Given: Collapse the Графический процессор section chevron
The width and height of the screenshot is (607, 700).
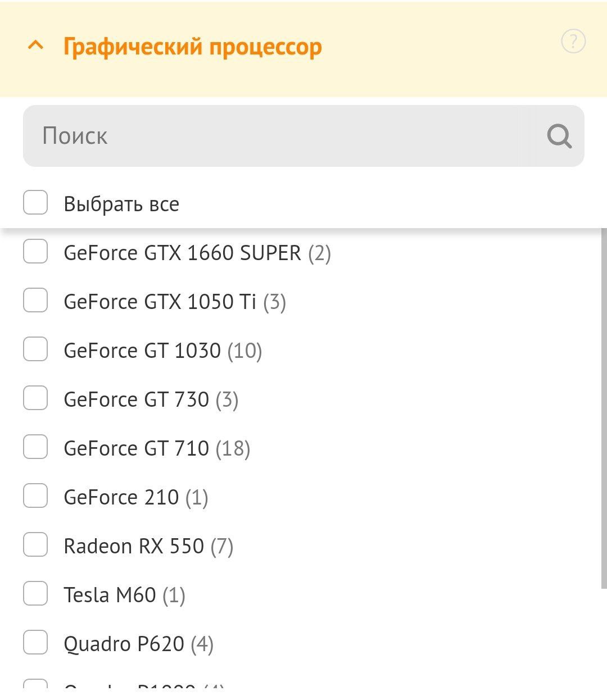Looking at the screenshot, I should click(35, 46).
